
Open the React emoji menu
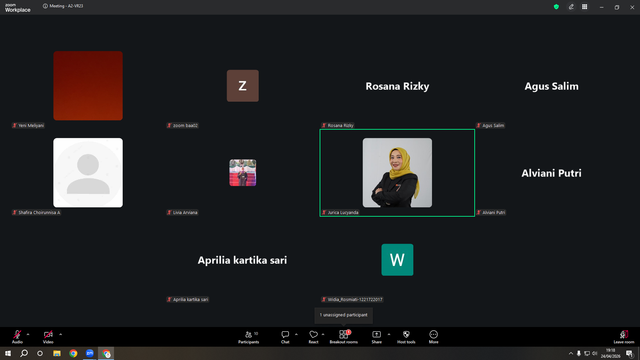313,337
